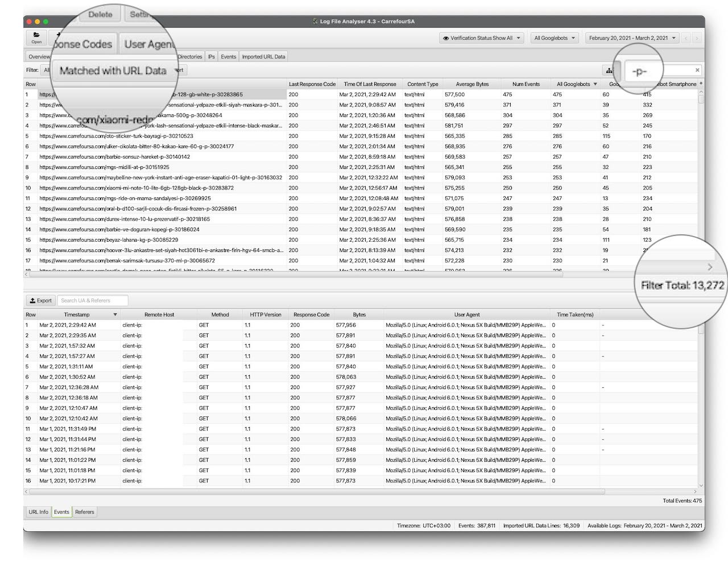
Task: Click the Remote Host column header
Action: point(159,315)
